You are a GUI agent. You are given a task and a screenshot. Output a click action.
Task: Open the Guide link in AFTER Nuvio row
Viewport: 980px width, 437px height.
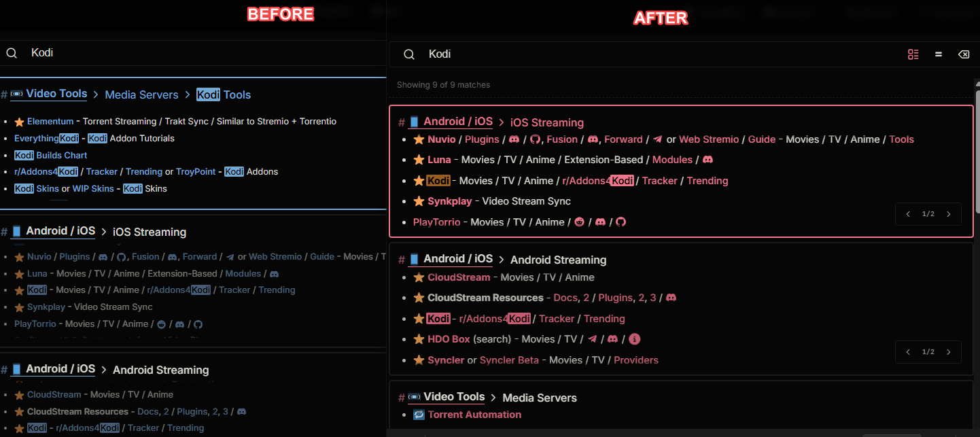pos(762,139)
